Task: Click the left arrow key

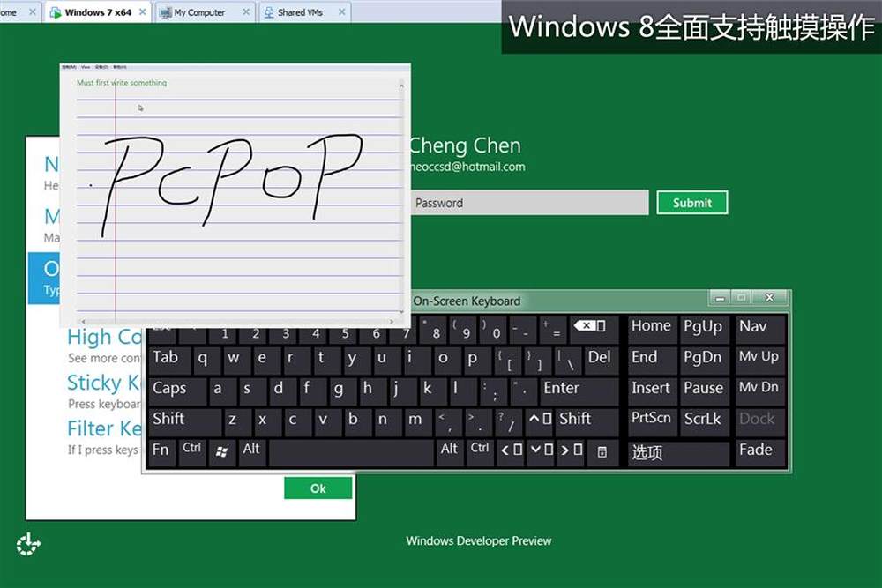Action: [512, 450]
